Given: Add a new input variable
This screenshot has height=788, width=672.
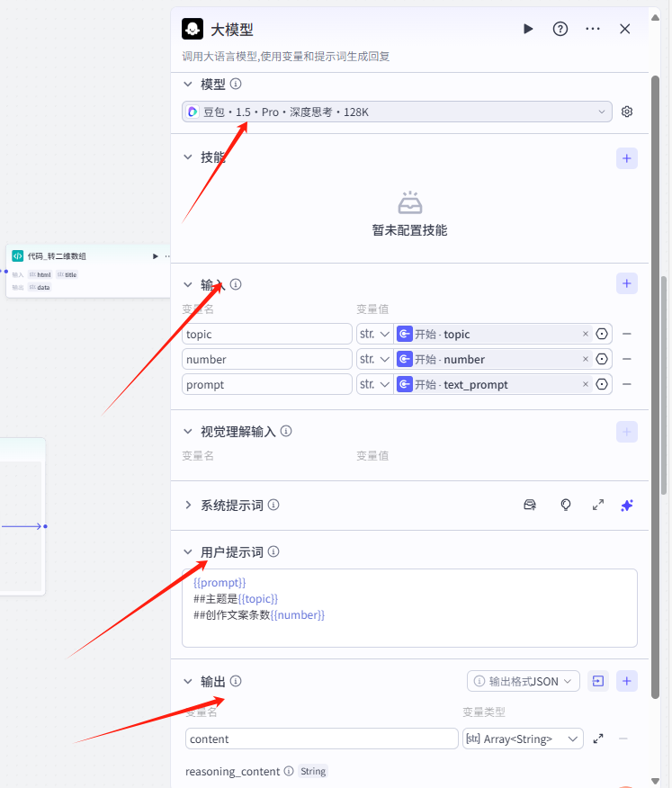Looking at the screenshot, I should (627, 283).
